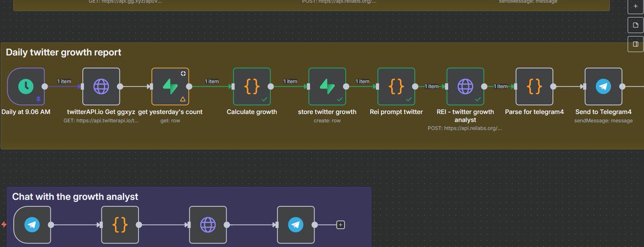Click the red lightning trigger icon beside the chat workflow

[x=4, y=224]
